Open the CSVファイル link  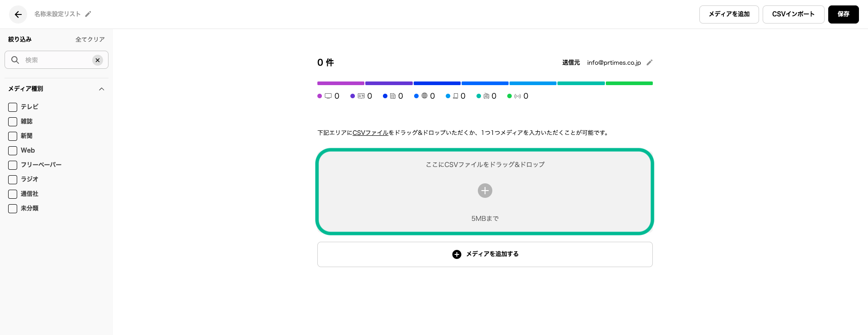370,133
